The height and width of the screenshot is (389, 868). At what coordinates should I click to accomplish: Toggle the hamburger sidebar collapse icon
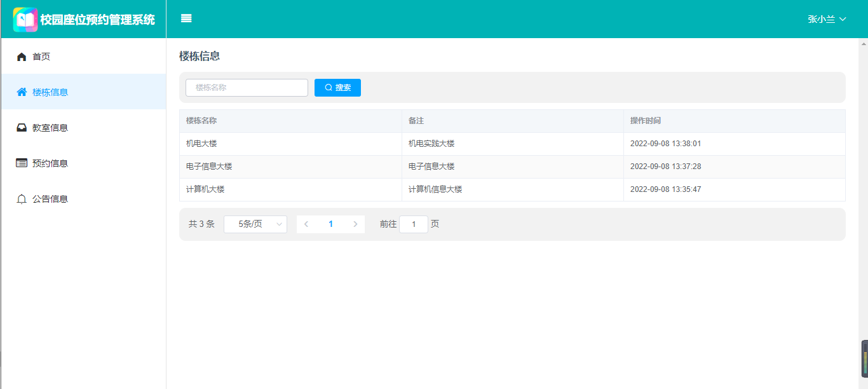tap(186, 18)
